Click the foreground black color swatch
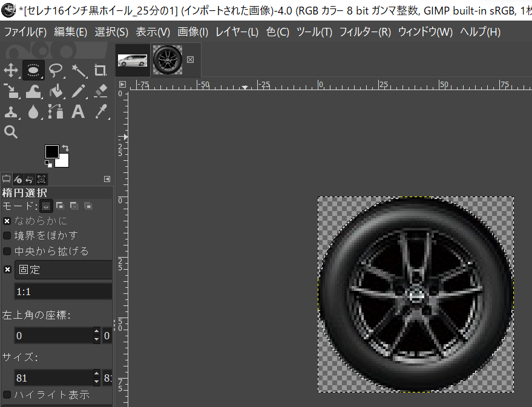 (52, 151)
